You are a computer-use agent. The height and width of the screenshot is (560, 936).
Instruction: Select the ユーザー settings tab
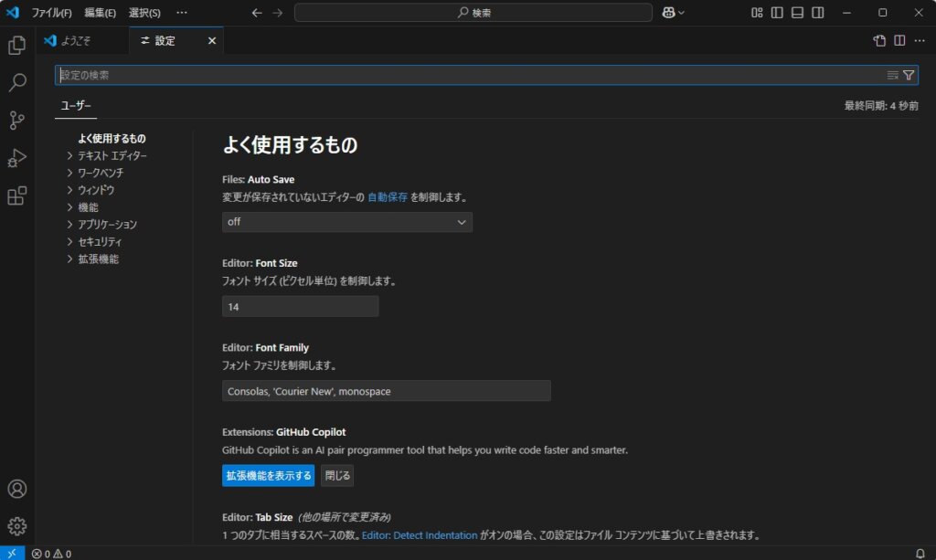(x=76, y=106)
